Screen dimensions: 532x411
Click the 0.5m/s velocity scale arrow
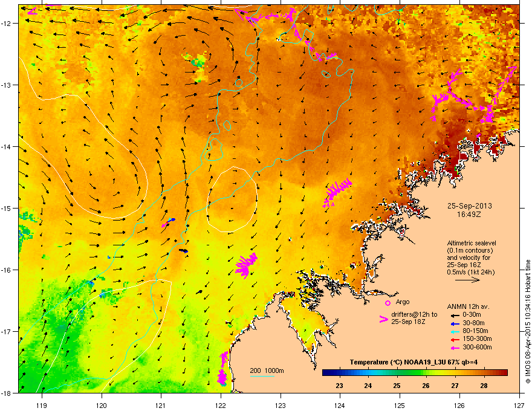467,280
